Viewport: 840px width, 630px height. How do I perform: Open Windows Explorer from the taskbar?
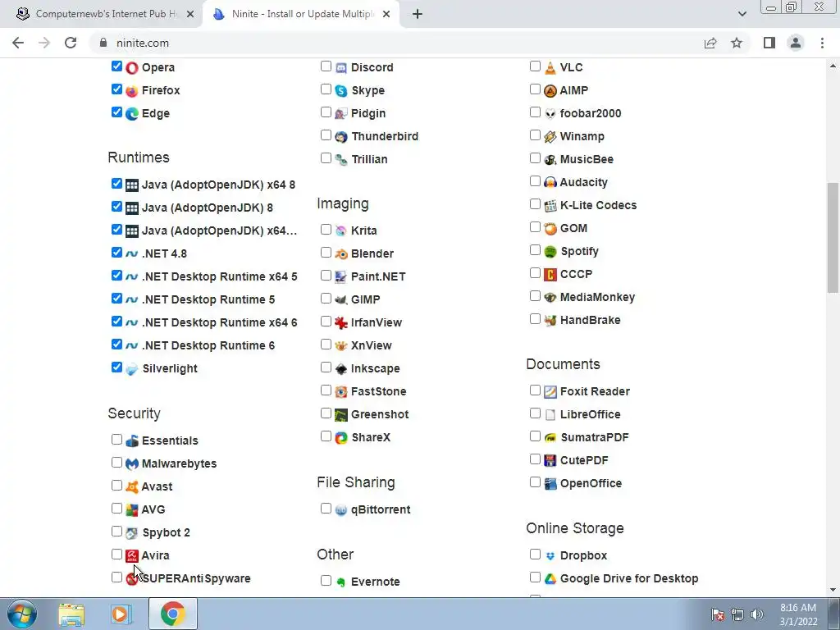click(71, 614)
